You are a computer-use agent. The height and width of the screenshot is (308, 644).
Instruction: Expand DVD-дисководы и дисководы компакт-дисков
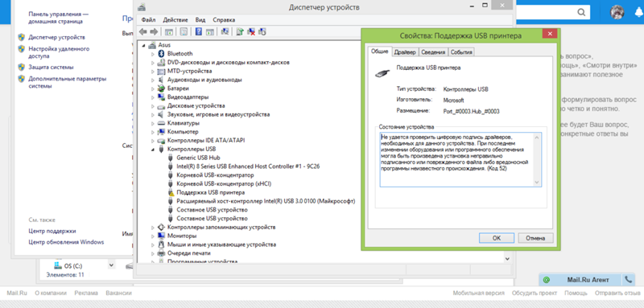[x=153, y=63]
